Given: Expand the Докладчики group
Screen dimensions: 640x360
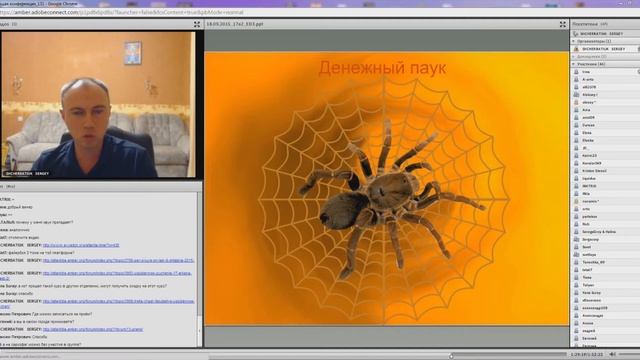Looking at the screenshot, I should [573, 57].
